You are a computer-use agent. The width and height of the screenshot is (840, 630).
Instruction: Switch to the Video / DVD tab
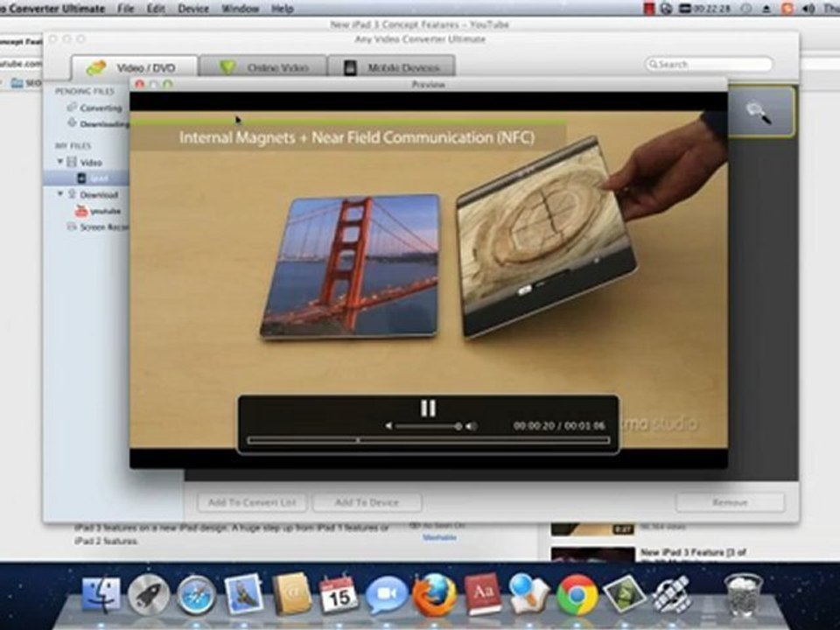point(135,68)
